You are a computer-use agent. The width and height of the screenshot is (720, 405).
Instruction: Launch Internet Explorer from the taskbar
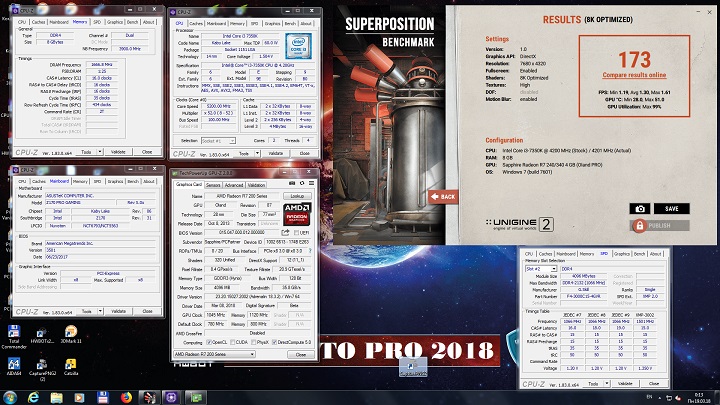click(x=33, y=397)
